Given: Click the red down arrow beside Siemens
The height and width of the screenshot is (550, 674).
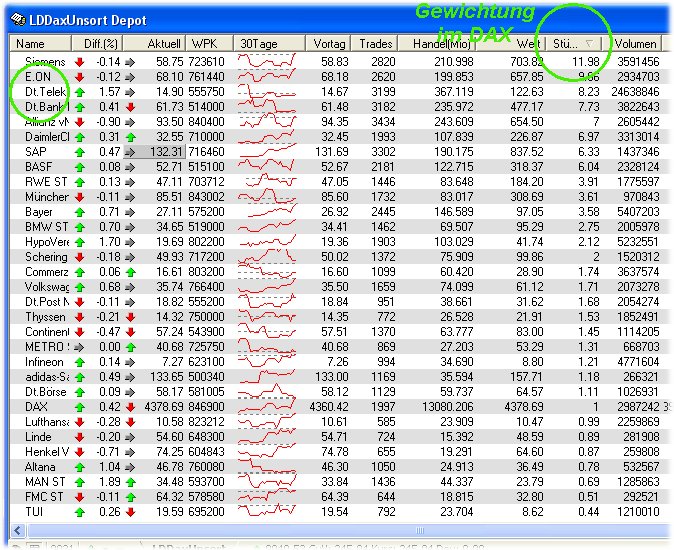Looking at the screenshot, I should click(x=80, y=62).
